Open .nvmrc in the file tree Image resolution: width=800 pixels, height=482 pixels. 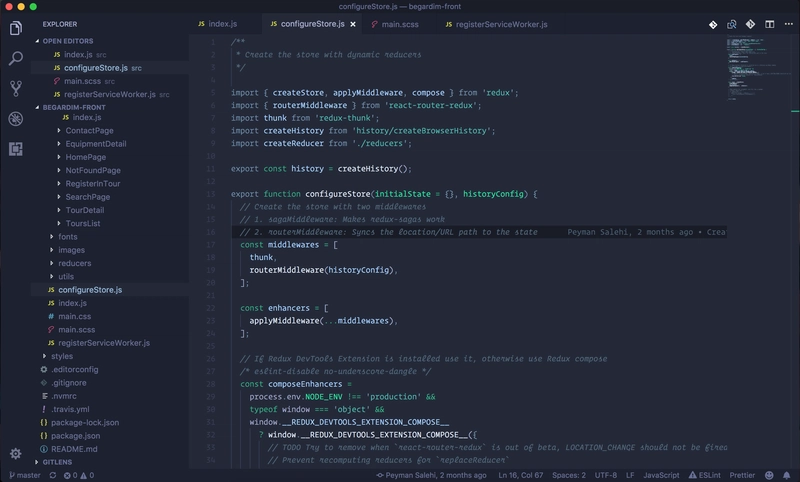point(63,396)
